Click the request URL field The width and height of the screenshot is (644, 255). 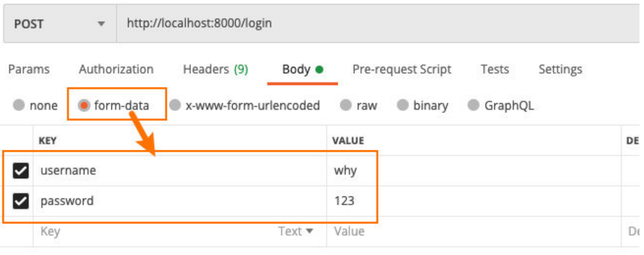pos(363,24)
